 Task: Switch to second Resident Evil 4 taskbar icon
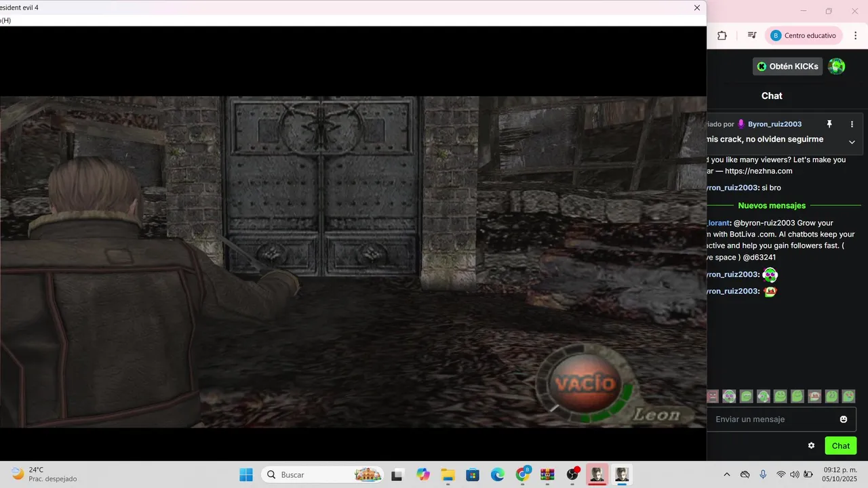[622, 474]
